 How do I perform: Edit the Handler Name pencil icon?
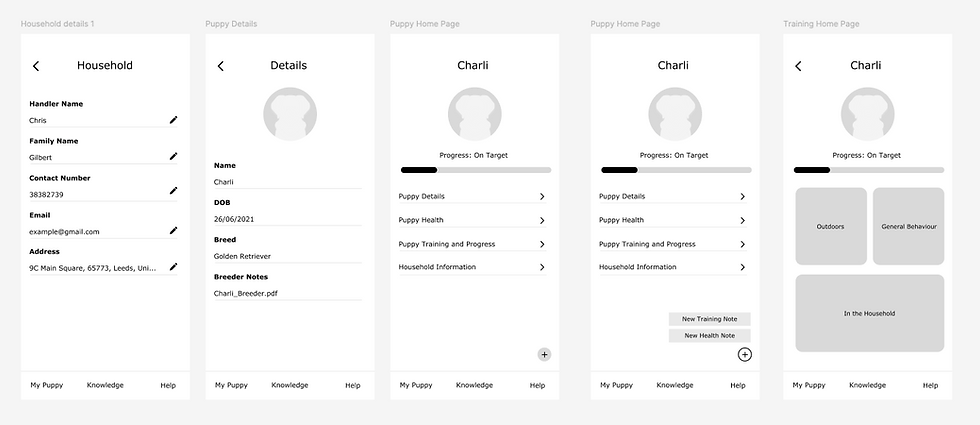click(173, 120)
